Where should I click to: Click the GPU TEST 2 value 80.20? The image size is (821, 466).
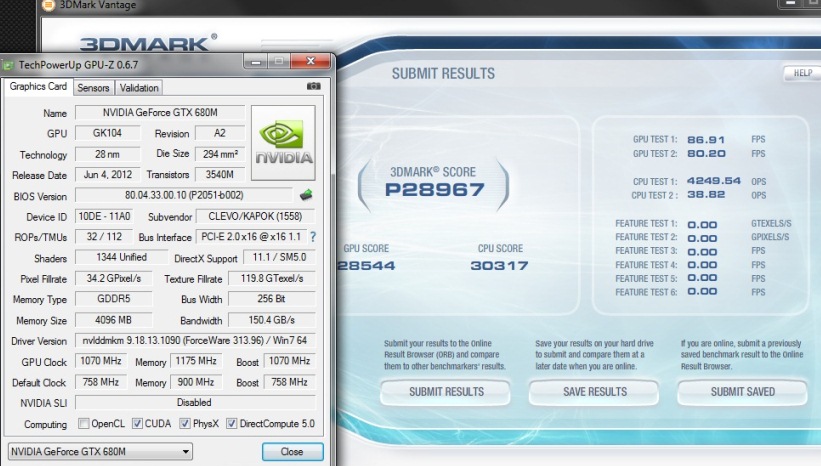(x=706, y=153)
